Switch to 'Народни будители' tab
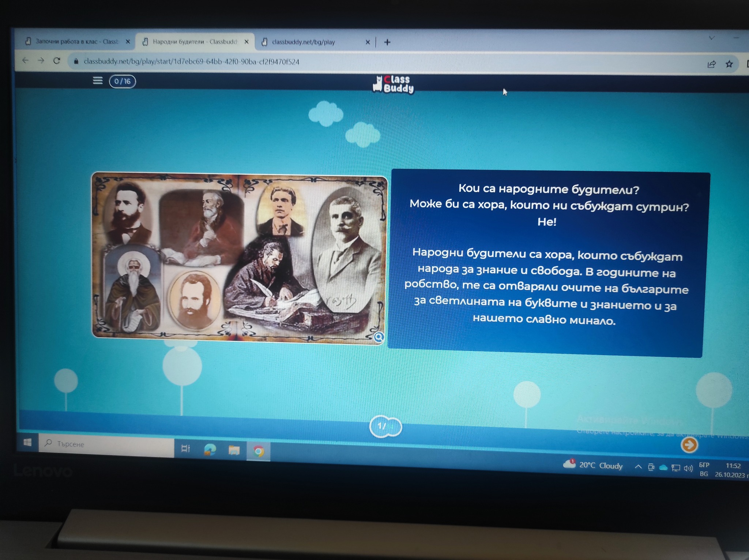Image resolution: width=749 pixels, height=560 pixels. pyautogui.click(x=195, y=42)
